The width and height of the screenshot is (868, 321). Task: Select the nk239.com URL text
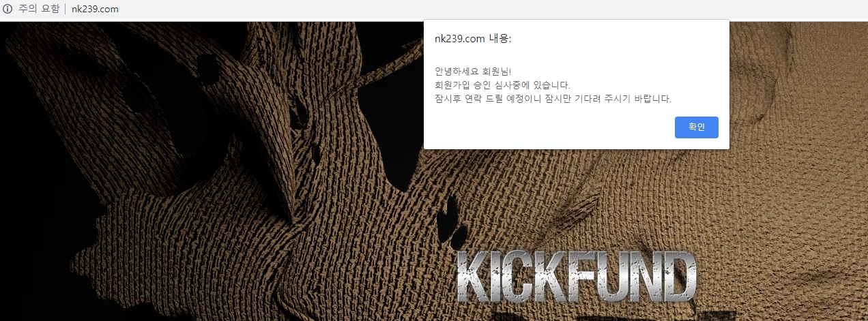94,10
